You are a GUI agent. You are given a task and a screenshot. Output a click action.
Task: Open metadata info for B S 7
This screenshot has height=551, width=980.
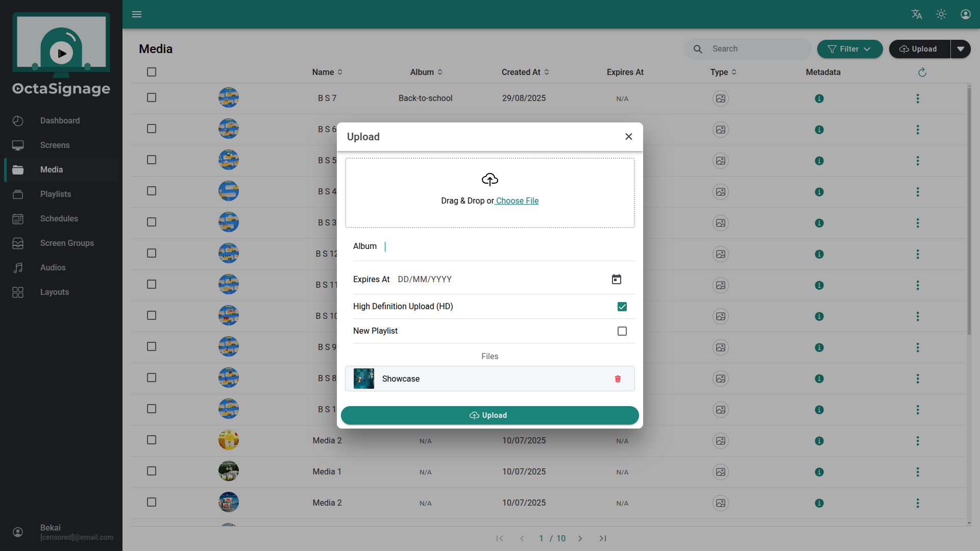coord(819,98)
